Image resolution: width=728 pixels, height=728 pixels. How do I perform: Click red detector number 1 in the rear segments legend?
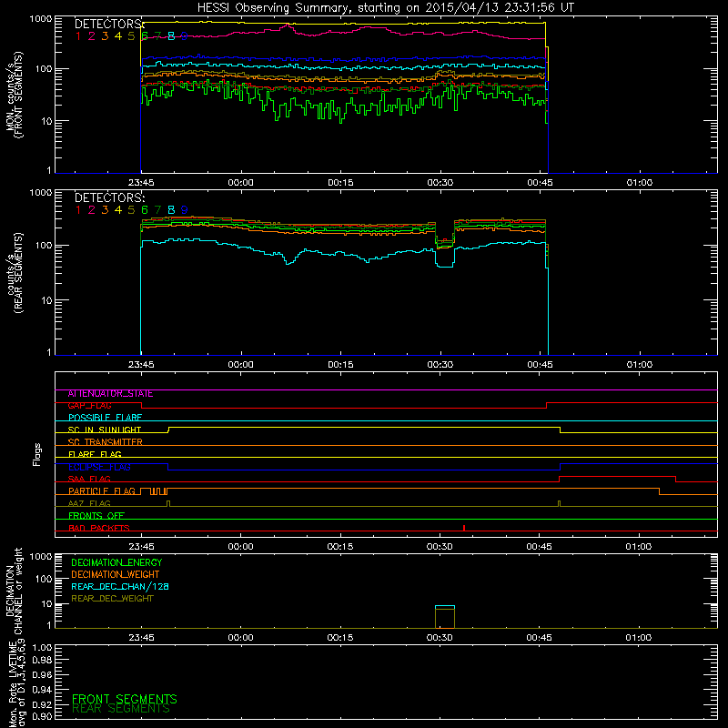pos(78,210)
